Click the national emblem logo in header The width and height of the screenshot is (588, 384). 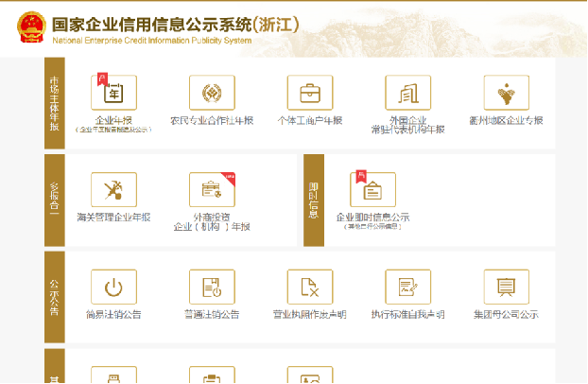click(x=33, y=28)
